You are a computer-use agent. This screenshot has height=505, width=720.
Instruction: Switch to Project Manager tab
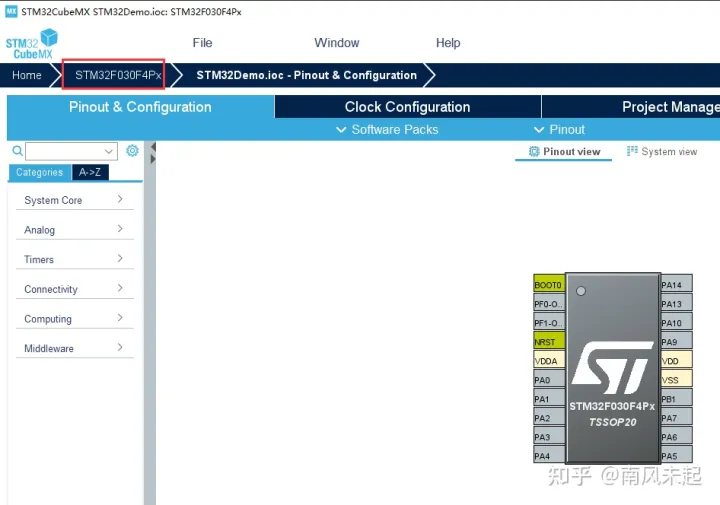pos(631,107)
